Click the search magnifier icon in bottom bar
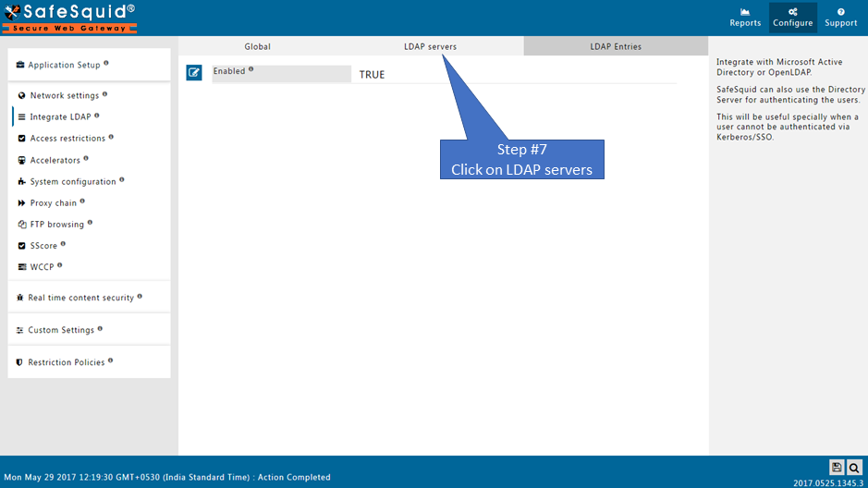 [855, 468]
